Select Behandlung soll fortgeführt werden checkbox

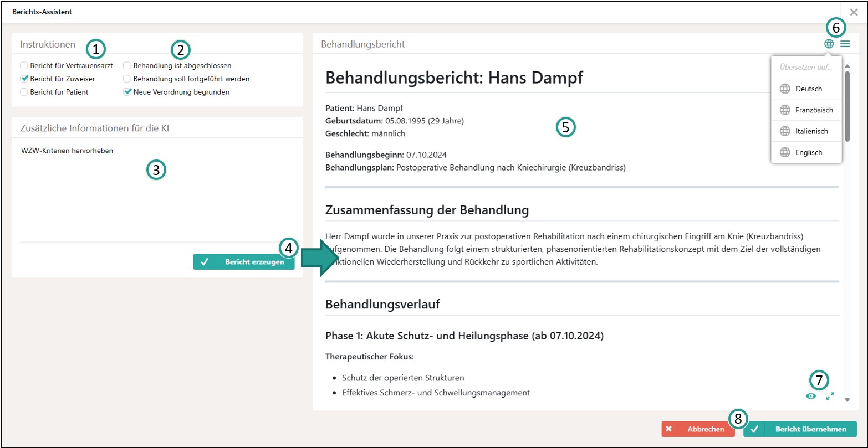pyautogui.click(x=127, y=79)
